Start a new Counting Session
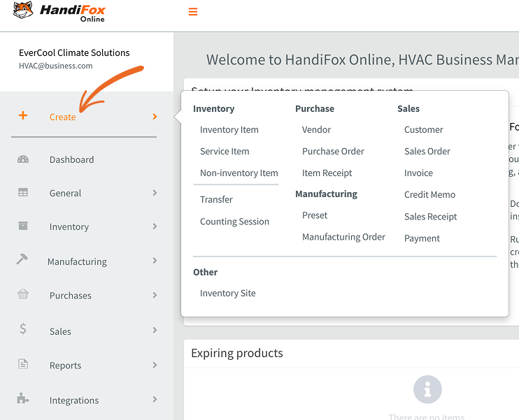519x420 pixels. pos(234,222)
